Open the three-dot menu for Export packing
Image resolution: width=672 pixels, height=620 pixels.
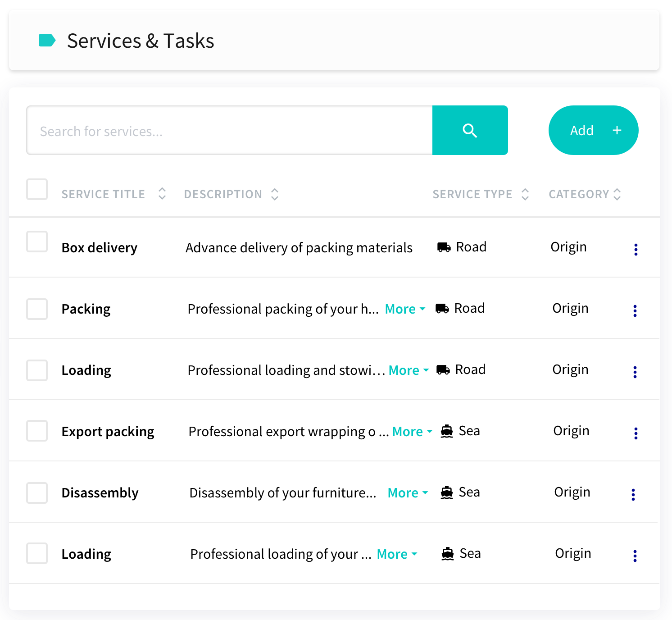[x=636, y=433]
